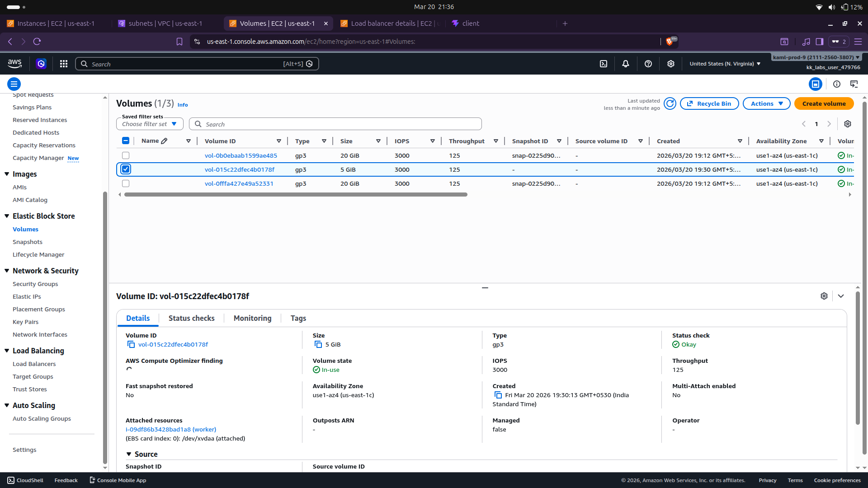
Task: Sort by the Size column arrow
Action: pos(378,141)
